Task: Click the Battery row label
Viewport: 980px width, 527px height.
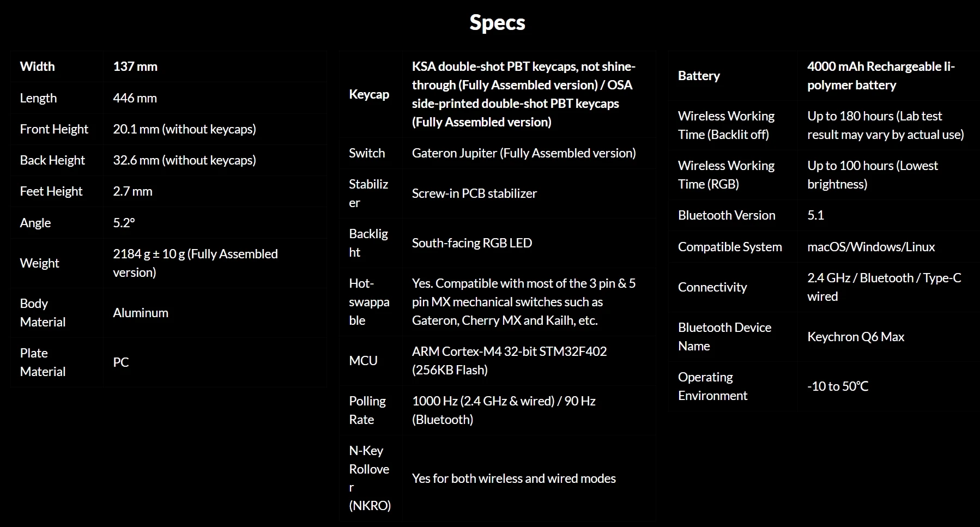Action: click(x=699, y=76)
